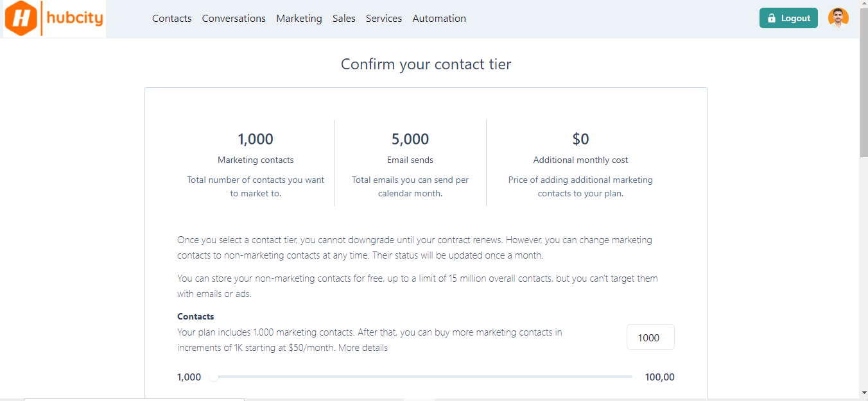
Task: Open the user profile avatar
Action: click(x=838, y=18)
